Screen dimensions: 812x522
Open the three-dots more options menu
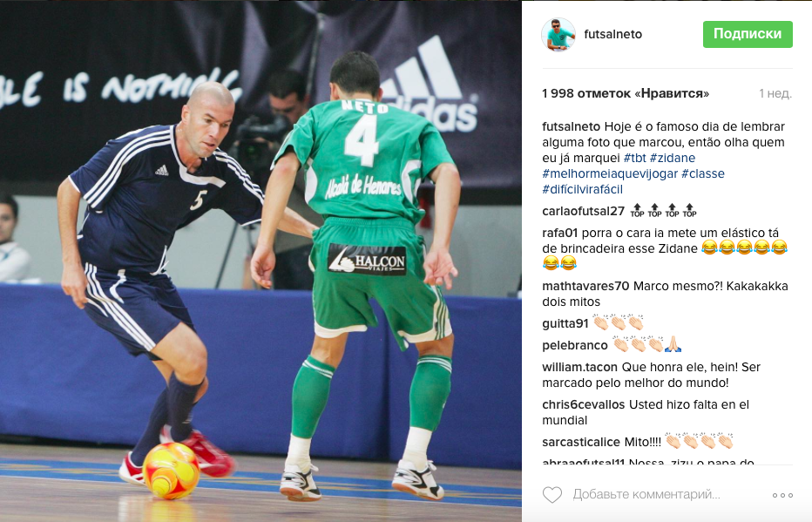(x=782, y=495)
